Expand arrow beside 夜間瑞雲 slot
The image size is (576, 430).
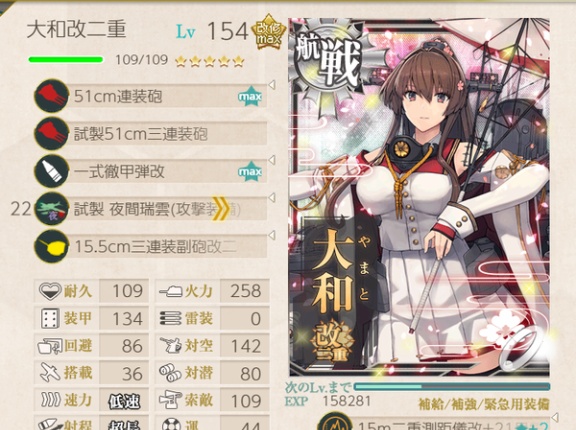[272, 198]
